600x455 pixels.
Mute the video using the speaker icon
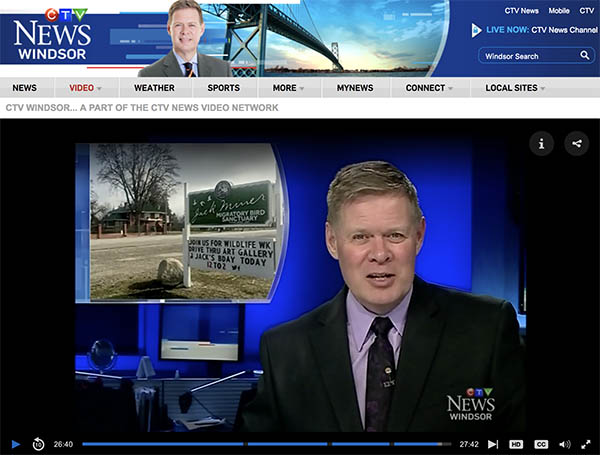[564, 444]
